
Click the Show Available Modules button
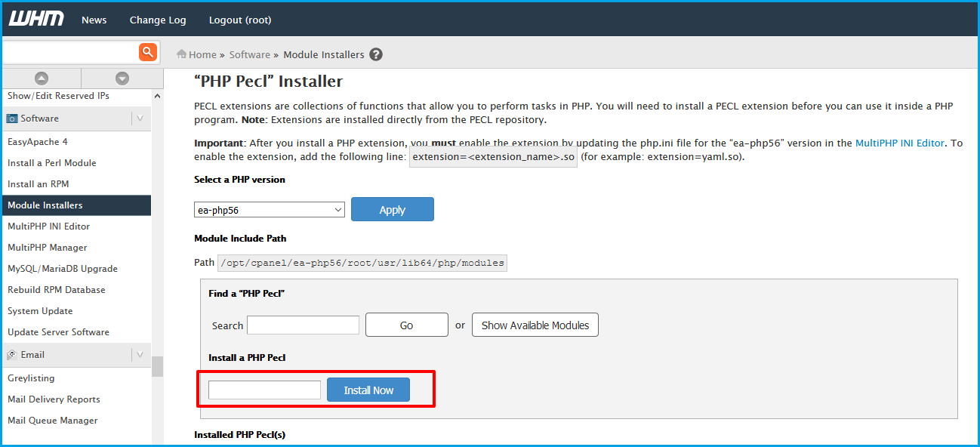point(535,325)
